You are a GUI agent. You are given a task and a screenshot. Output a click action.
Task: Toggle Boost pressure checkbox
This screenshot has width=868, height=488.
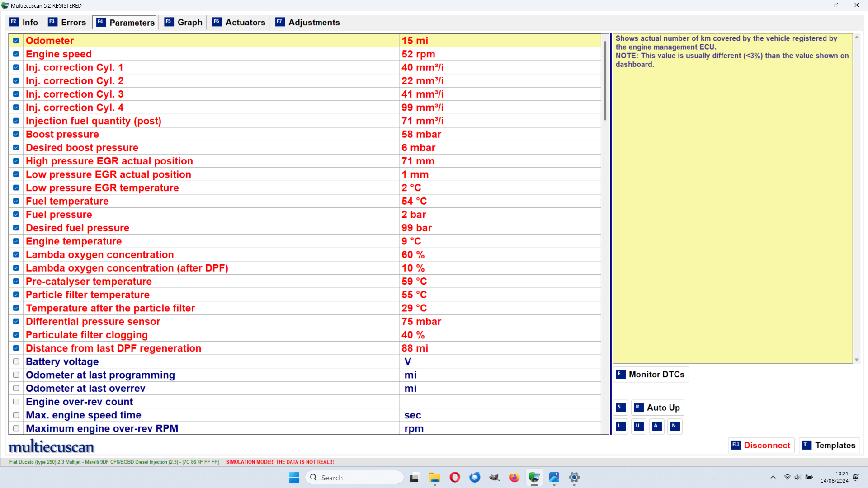pos(16,134)
